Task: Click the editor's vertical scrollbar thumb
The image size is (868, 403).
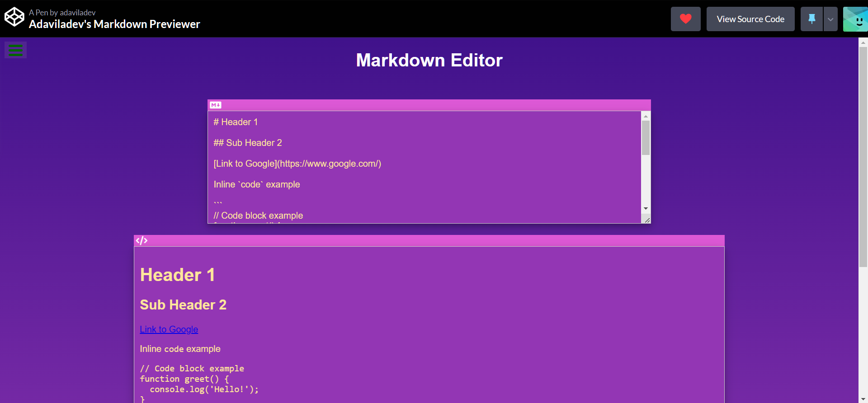Action: point(646,138)
